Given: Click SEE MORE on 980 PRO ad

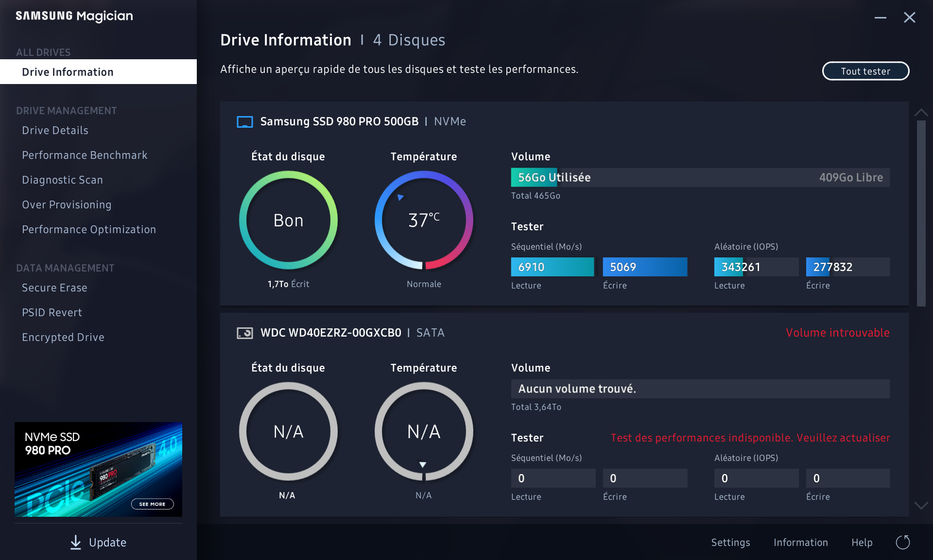Looking at the screenshot, I should pyautogui.click(x=152, y=504).
